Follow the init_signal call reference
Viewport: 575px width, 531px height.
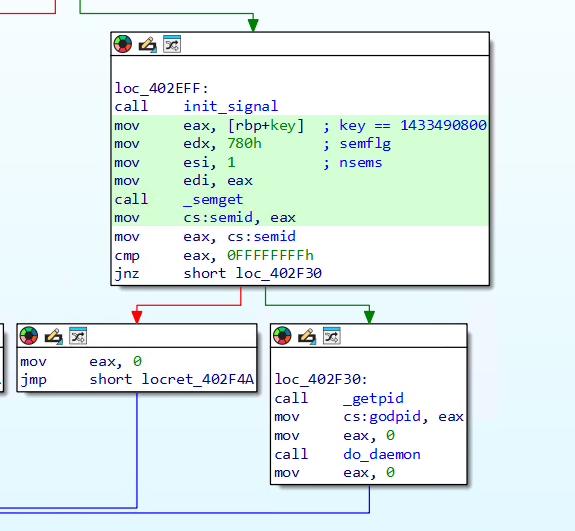231,106
